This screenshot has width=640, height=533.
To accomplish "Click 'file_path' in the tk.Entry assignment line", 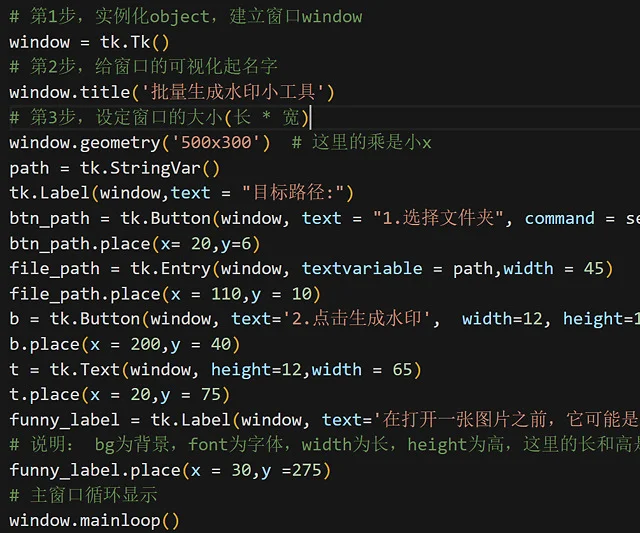I will click(54, 269).
